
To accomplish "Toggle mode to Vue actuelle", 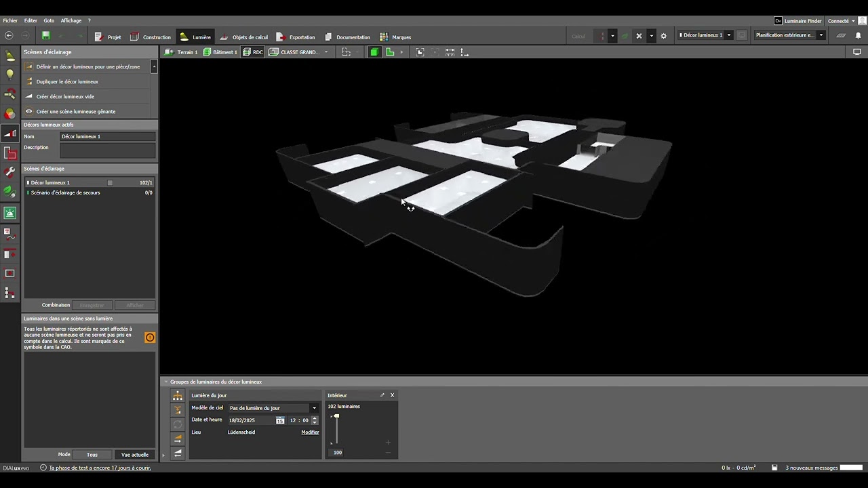I will point(134,455).
